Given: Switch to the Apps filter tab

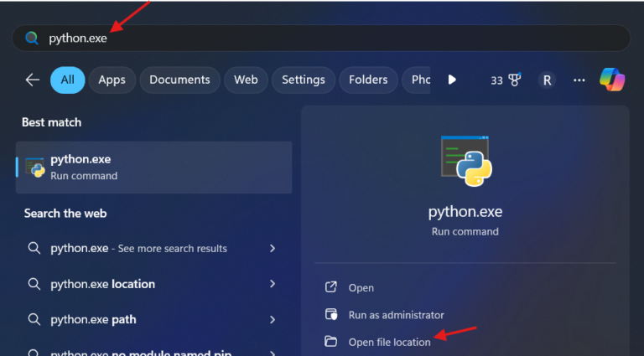Looking at the screenshot, I should [x=112, y=80].
